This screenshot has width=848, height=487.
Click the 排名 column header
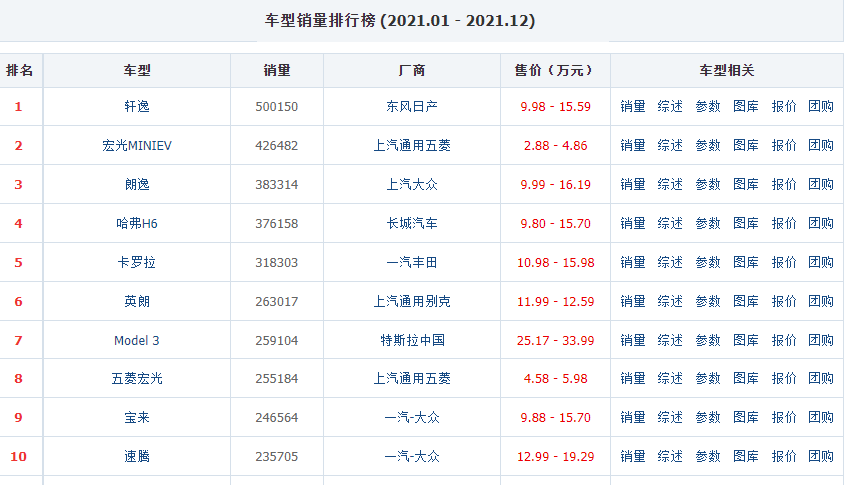(19, 70)
